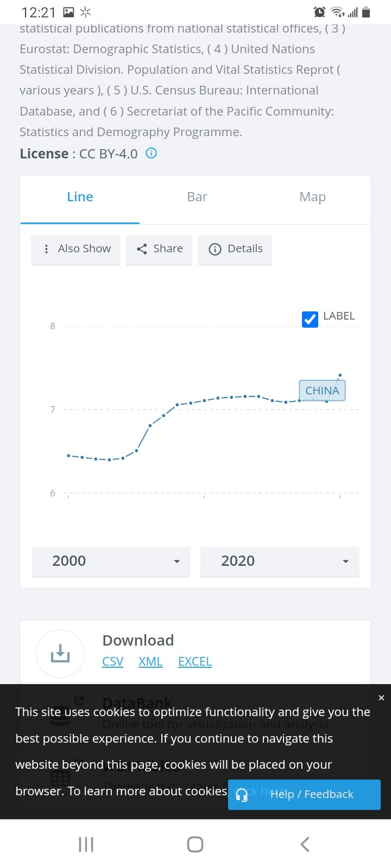Tap the Download tray icon
This screenshot has height=868, width=391.
[60, 653]
